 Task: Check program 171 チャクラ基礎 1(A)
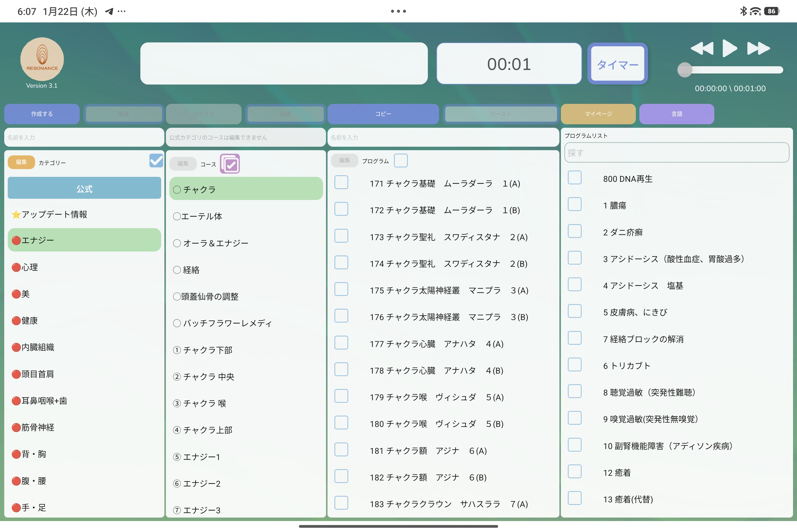click(341, 182)
